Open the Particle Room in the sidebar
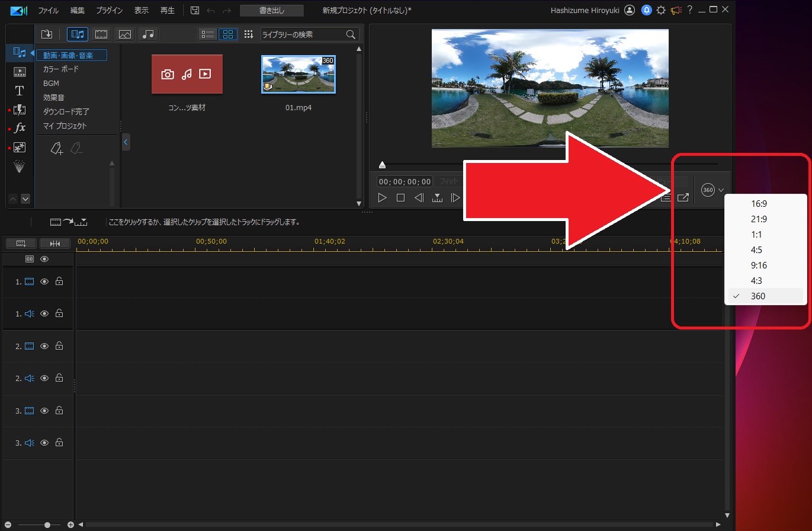This screenshot has height=531, width=812. point(20,167)
